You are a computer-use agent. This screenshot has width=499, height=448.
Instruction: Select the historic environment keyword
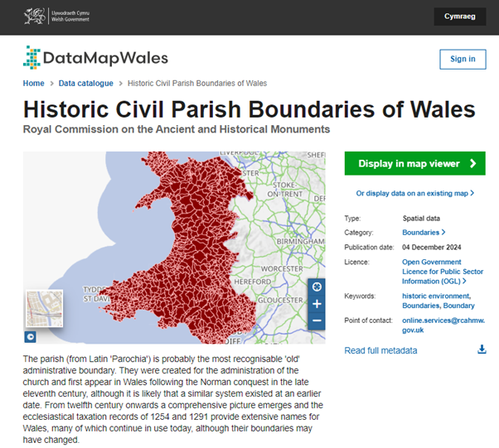point(436,296)
